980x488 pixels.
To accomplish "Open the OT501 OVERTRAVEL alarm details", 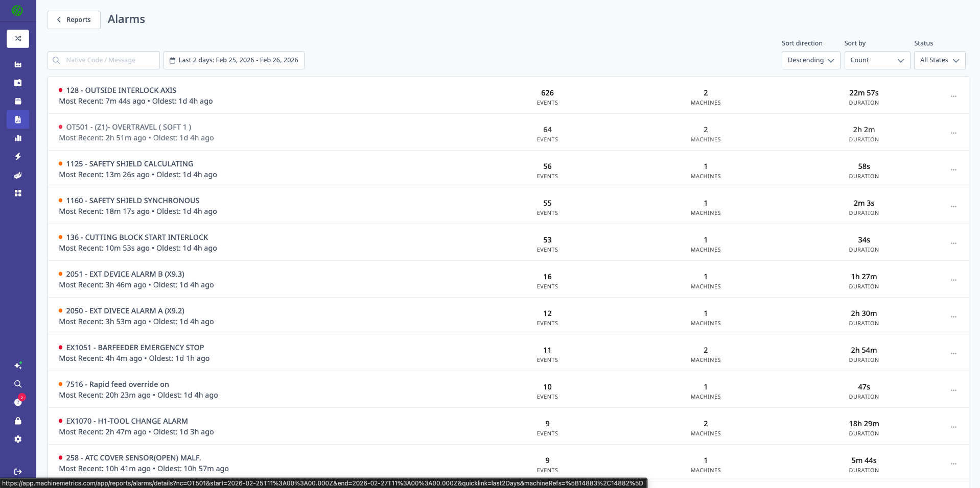I will coord(128,127).
